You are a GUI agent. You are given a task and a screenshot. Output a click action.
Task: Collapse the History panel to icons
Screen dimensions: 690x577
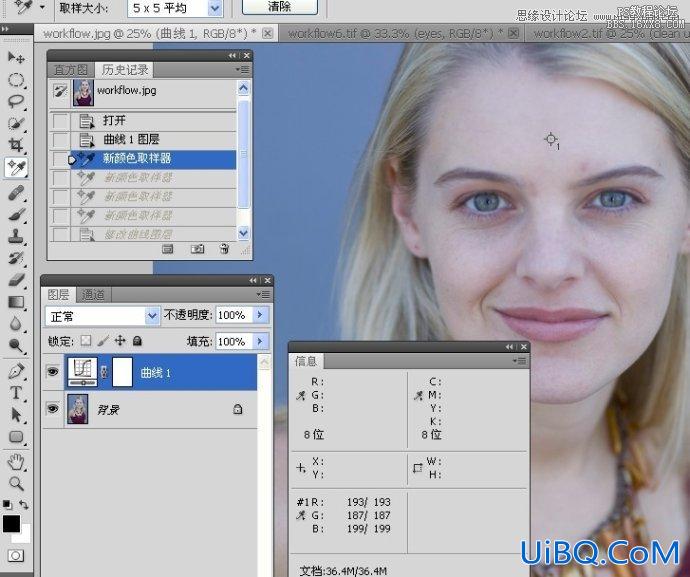[232, 55]
